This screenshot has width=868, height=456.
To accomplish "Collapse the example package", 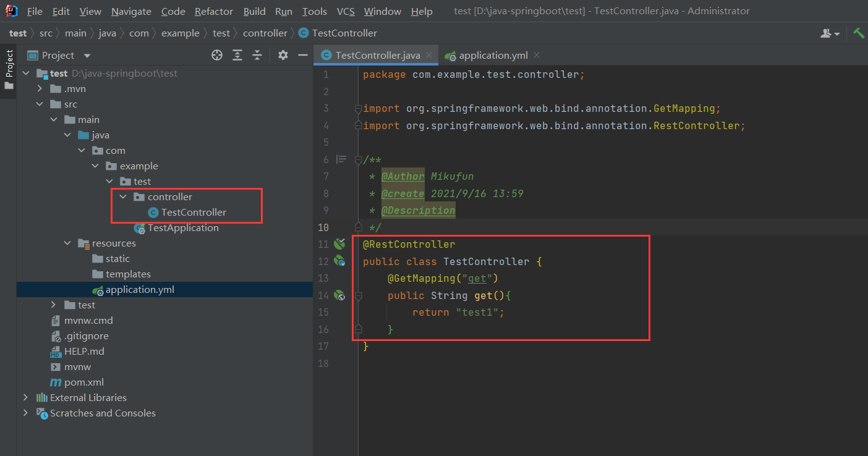I will point(95,166).
